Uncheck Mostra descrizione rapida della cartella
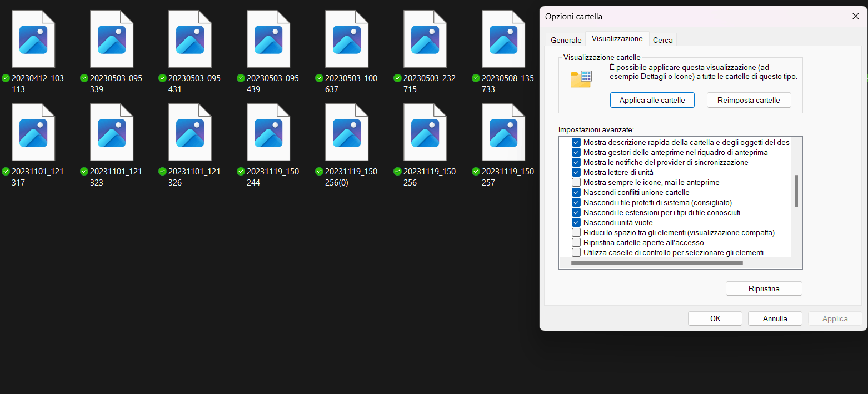This screenshot has height=394, width=868. coord(576,142)
